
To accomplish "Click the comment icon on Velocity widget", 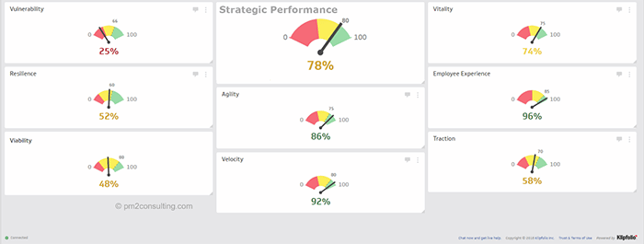I will 407,160.
